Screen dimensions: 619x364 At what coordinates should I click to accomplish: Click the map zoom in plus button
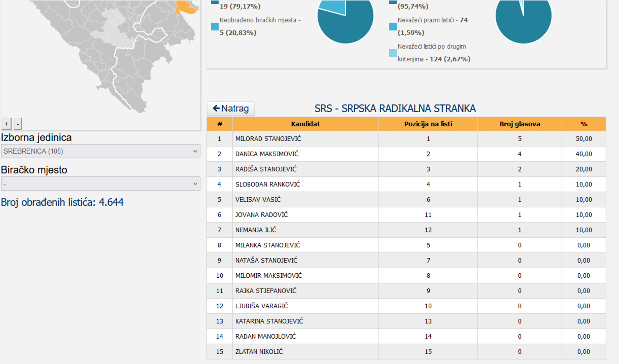[x=6, y=124]
